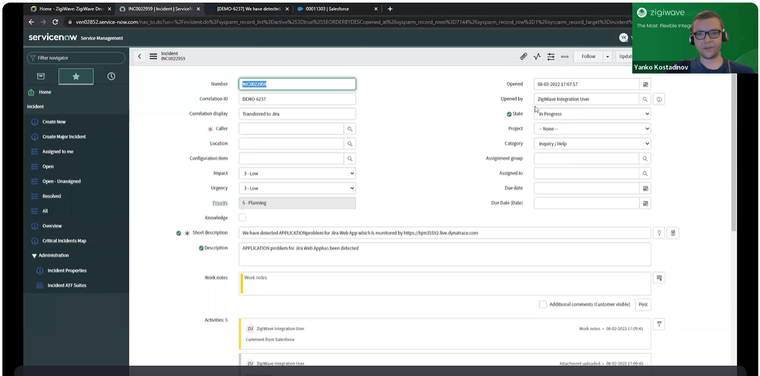The image size is (760, 376).
Task: Open the Follow button dropdown arrow
Action: tap(607, 57)
